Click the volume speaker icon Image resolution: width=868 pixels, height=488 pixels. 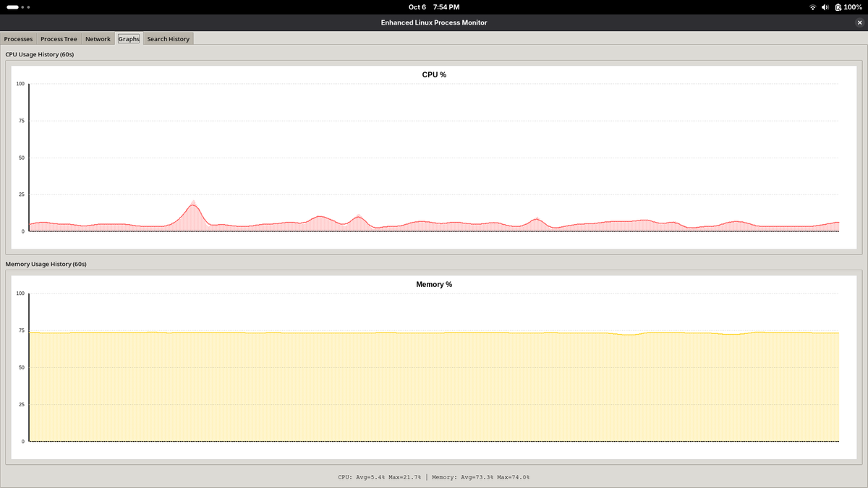(x=825, y=7)
